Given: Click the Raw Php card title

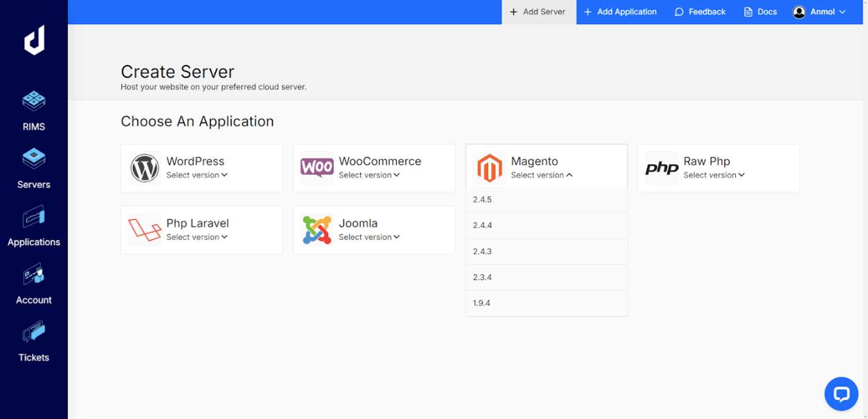Looking at the screenshot, I should tap(707, 162).
